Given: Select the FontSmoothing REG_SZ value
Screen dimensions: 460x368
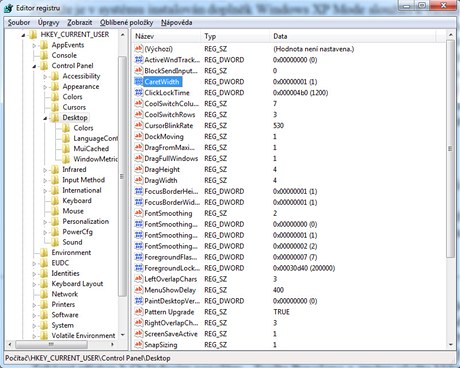Looking at the screenshot, I should pos(168,213).
